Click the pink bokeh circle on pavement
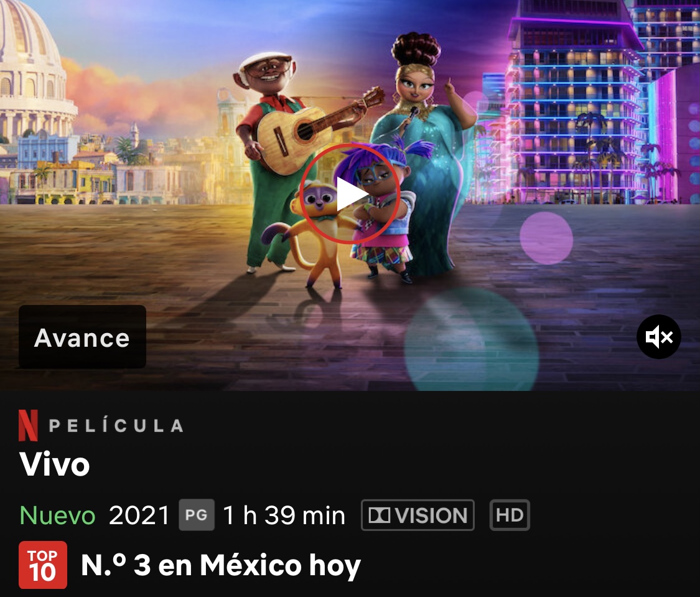 [x=546, y=238]
